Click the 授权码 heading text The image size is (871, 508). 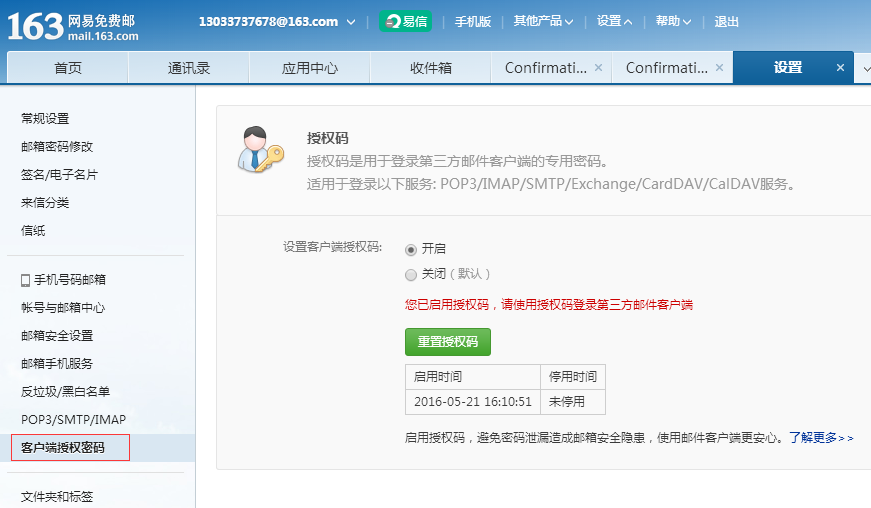(x=328, y=138)
